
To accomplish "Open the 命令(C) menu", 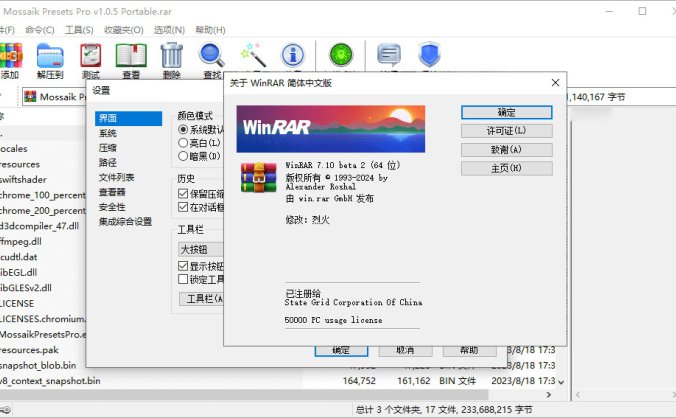I will (40, 30).
